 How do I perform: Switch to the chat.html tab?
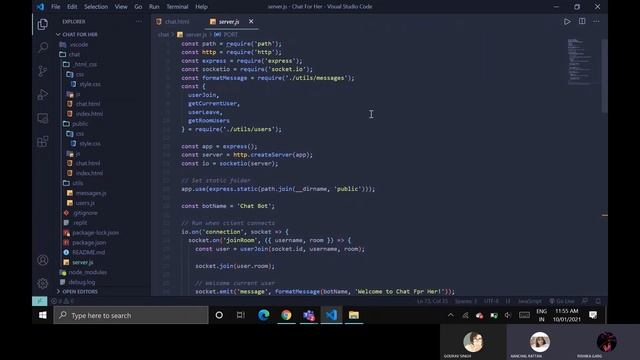(176, 22)
